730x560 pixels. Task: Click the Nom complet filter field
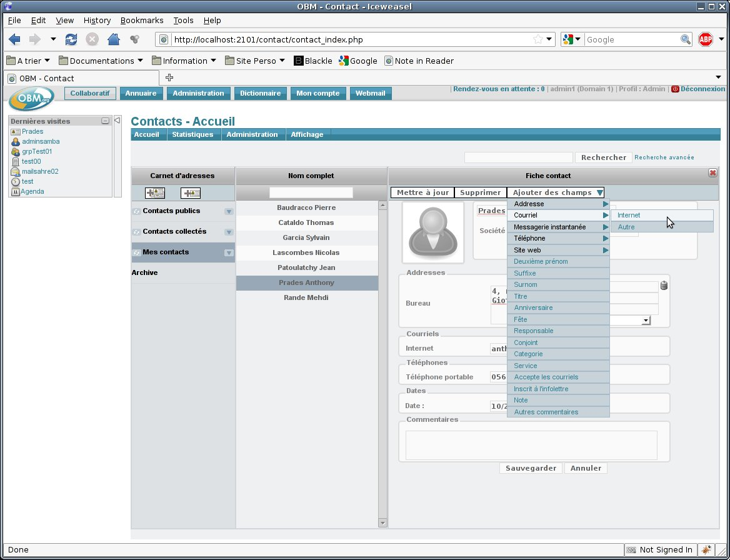coord(311,192)
